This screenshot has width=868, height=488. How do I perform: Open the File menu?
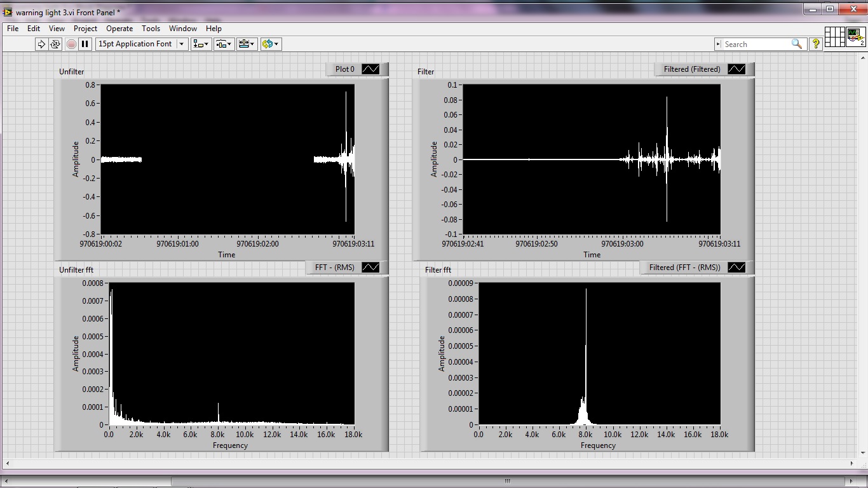pos(13,29)
